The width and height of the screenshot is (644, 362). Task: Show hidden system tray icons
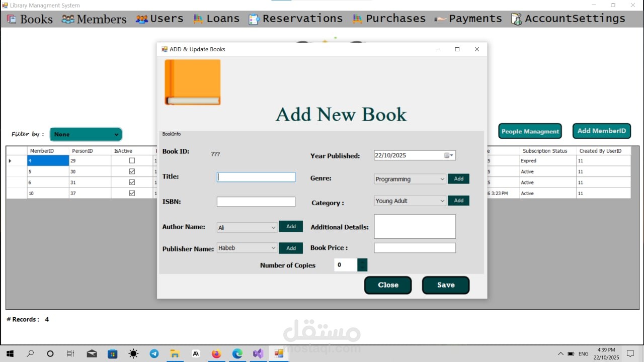click(560, 353)
